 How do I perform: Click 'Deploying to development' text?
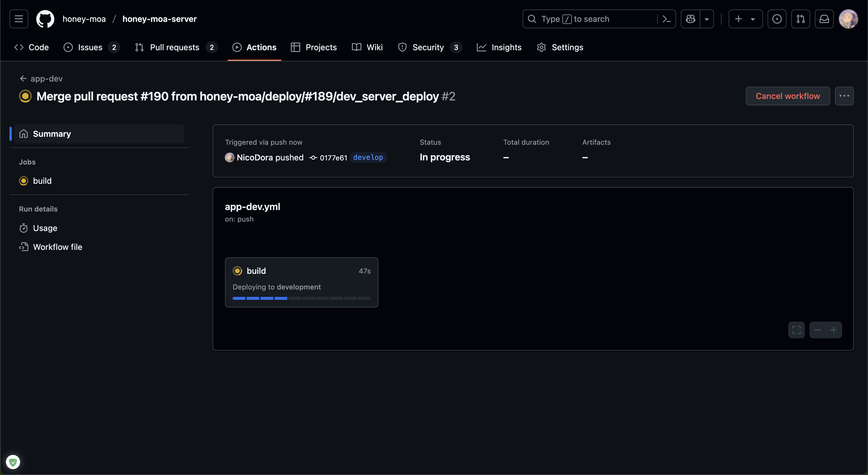(x=277, y=287)
